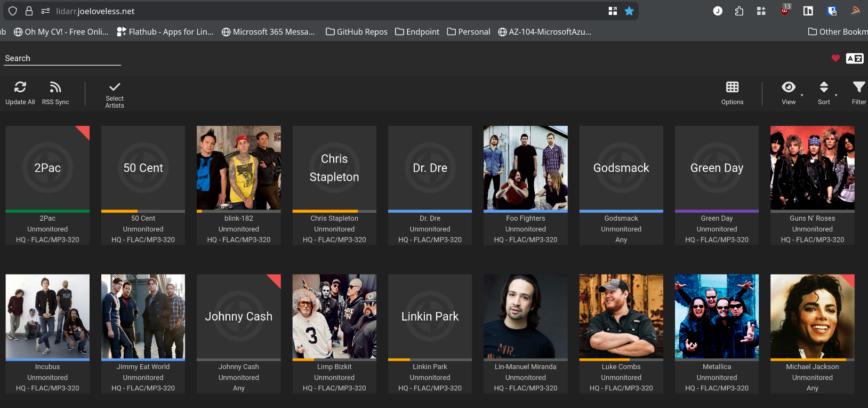Expand the View eye dropdown

coord(789,87)
